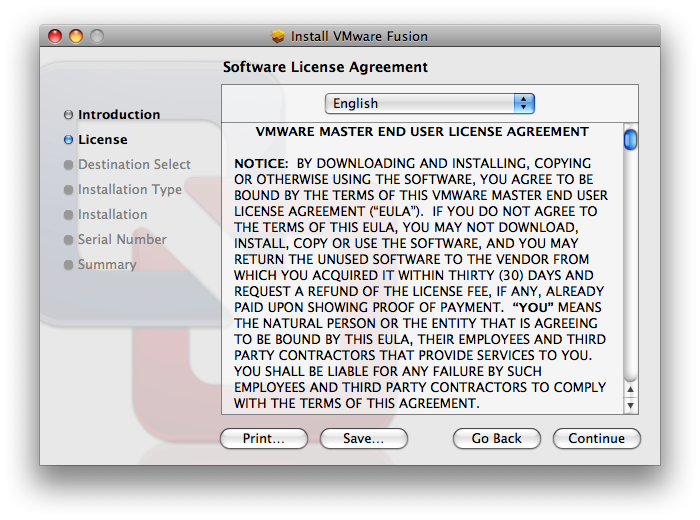Save the license agreement with Save…
Screen dimensions: 700x520
pos(363,438)
